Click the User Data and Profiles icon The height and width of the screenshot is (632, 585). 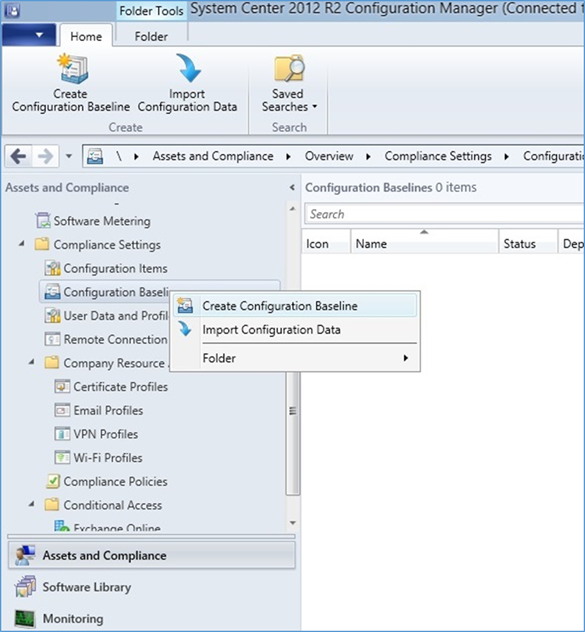pos(53,316)
